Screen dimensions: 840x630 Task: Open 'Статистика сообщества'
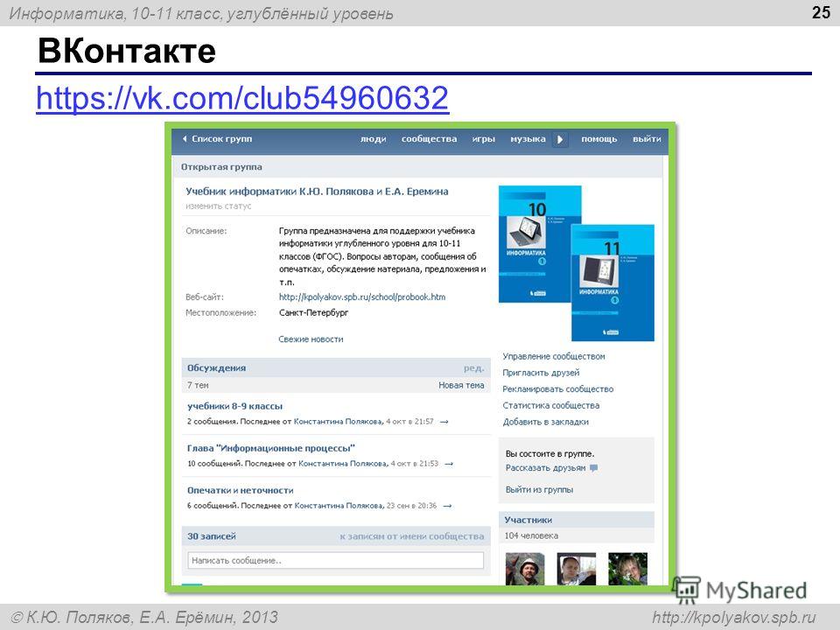(x=551, y=405)
